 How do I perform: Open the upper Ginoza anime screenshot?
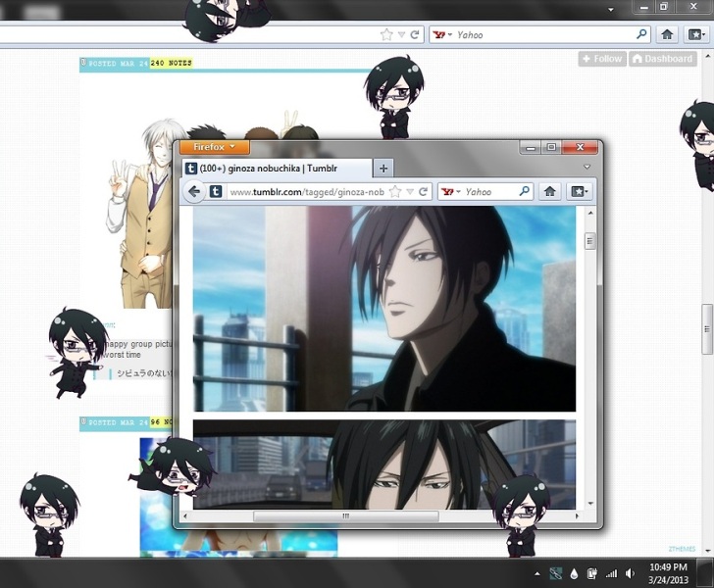383,309
